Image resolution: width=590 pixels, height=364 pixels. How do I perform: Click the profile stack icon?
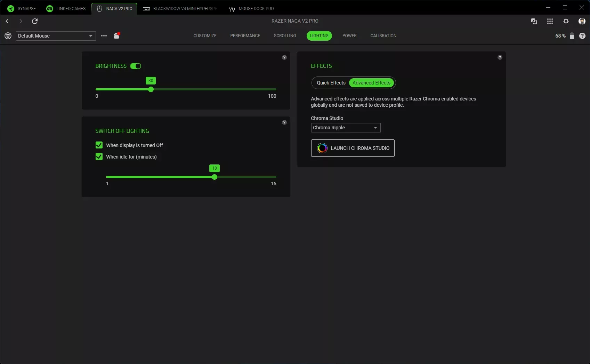[x=8, y=36]
